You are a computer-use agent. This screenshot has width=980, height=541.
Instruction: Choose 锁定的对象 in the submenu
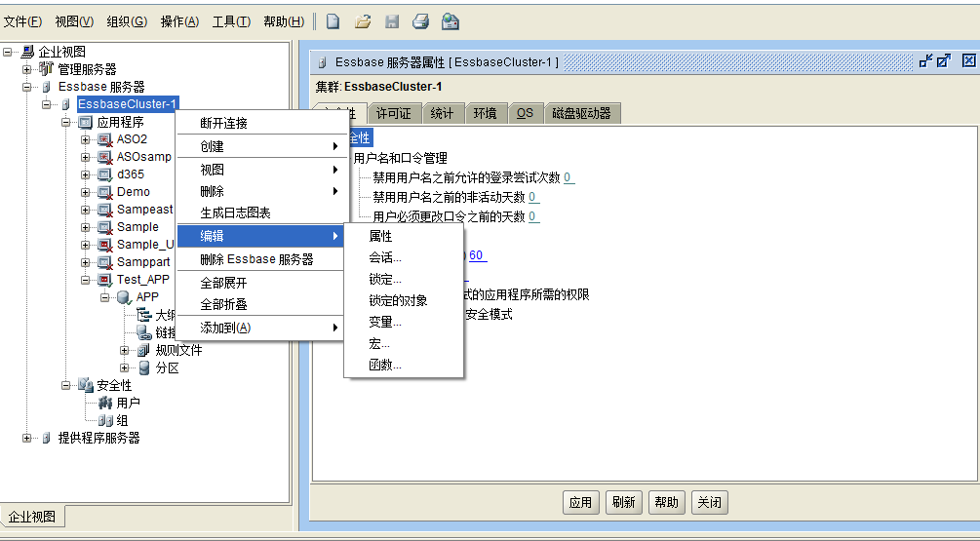(x=404, y=300)
